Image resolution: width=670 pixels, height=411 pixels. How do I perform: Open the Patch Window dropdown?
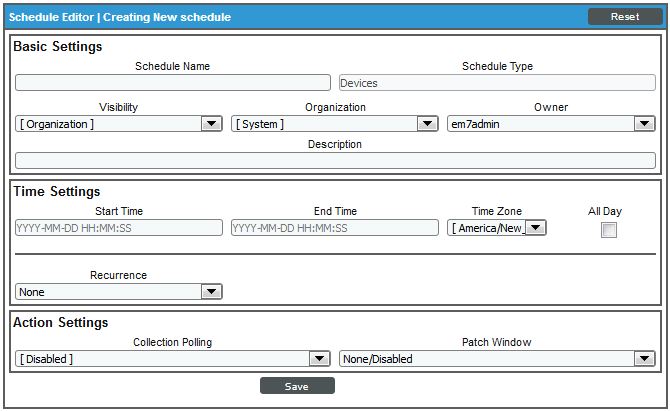point(497,358)
